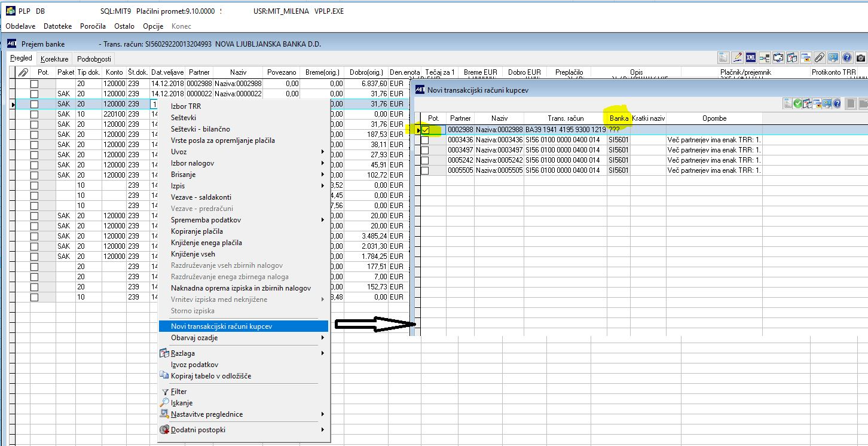Switch to the Korekture tab
Image resolution: width=868 pixels, height=446 pixels.
[x=54, y=59]
